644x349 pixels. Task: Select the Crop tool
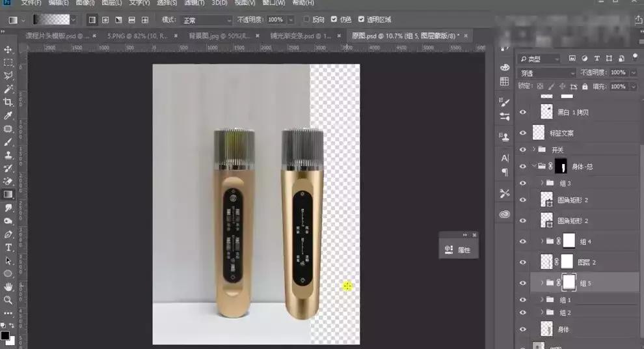coord(8,102)
